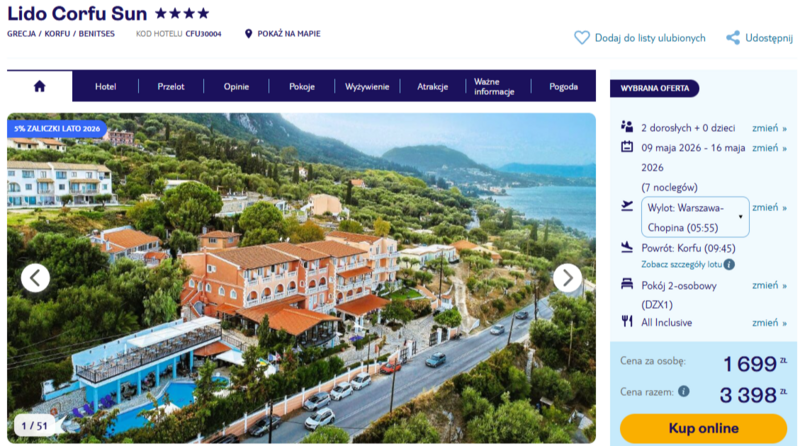Click the share icon
The height and width of the screenshot is (446, 800).
(733, 38)
